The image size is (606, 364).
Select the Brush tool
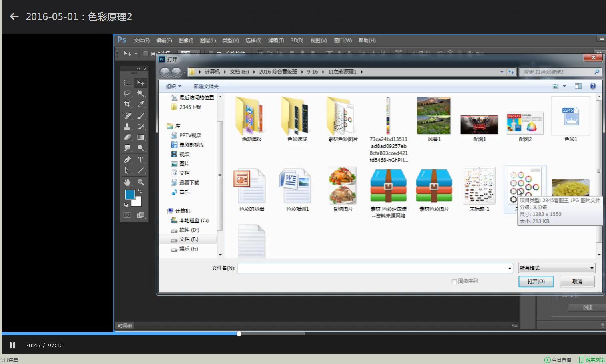(141, 116)
